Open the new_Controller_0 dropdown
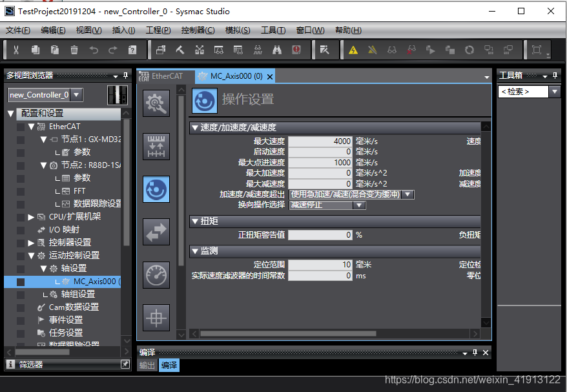 click(x=76, y=95)
